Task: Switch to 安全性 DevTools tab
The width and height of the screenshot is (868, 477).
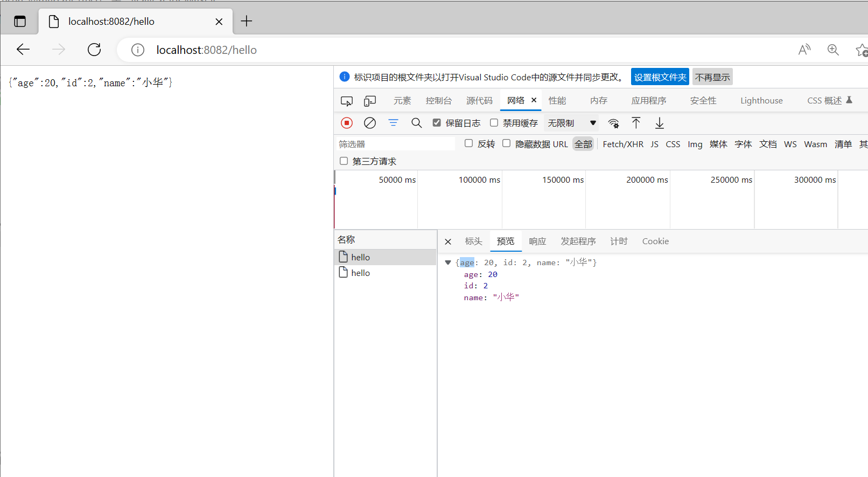Action: pos(703,101)
